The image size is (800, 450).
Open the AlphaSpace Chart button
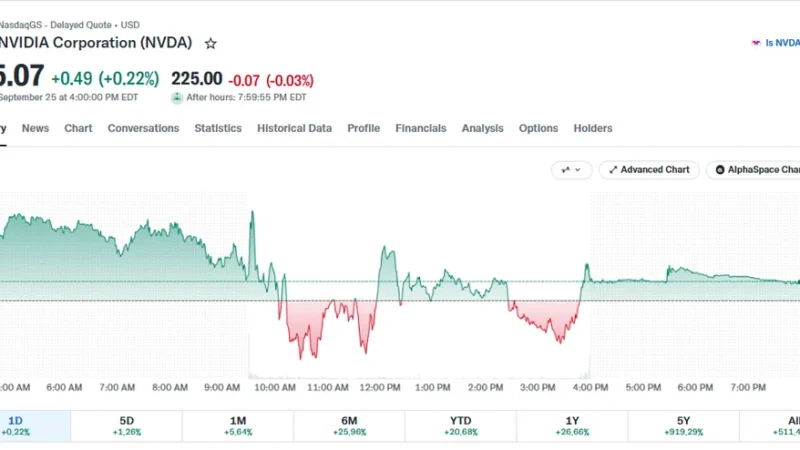point(753,170)
